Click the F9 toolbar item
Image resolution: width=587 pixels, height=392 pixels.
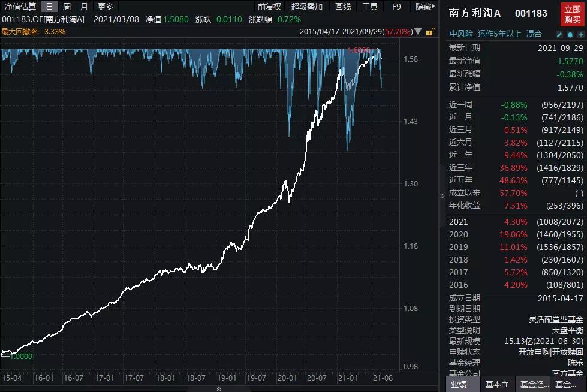coord(396,8)
